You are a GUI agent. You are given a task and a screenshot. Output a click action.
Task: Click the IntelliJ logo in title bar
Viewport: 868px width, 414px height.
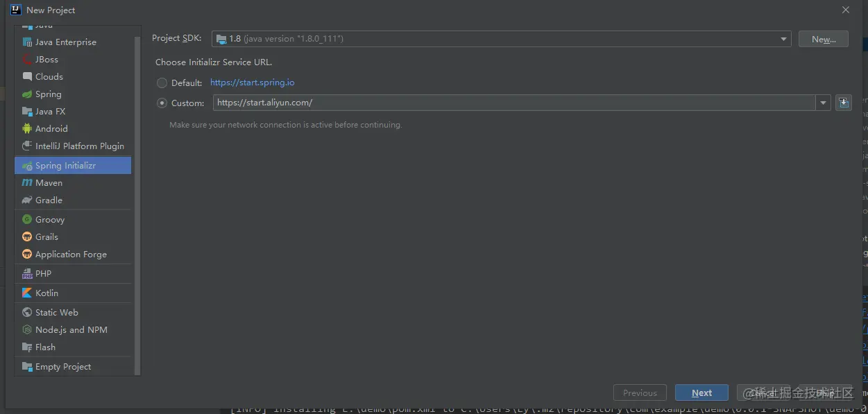[15, 10]
